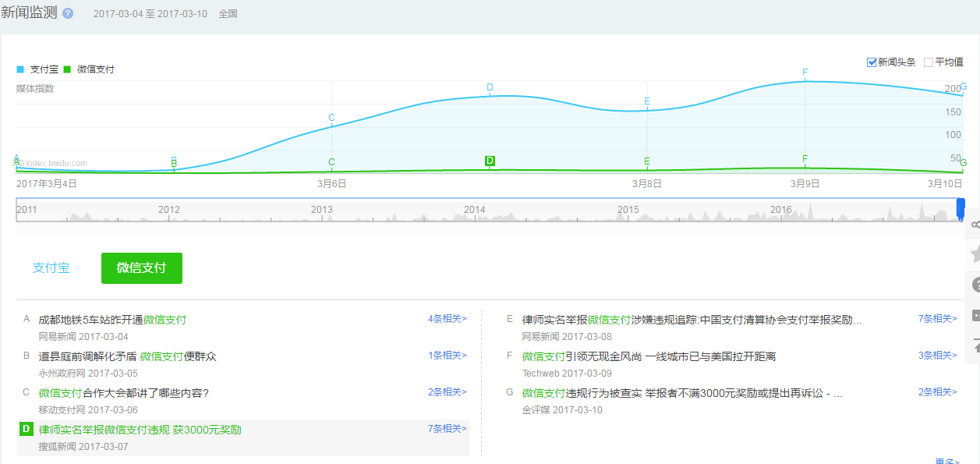Switch to the 支付宝 news tab
Viewport: 980px width, 464px height.
point(51,267)
